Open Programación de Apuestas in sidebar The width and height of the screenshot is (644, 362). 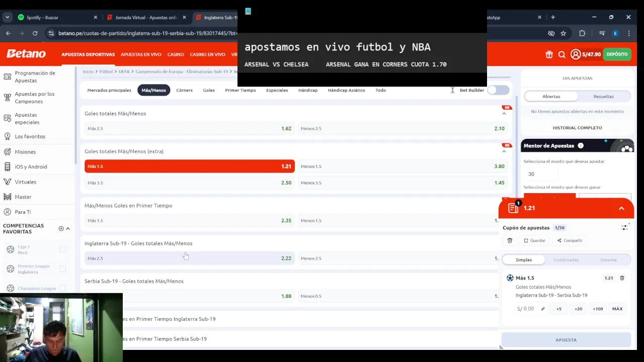click(x=35, y=76)
